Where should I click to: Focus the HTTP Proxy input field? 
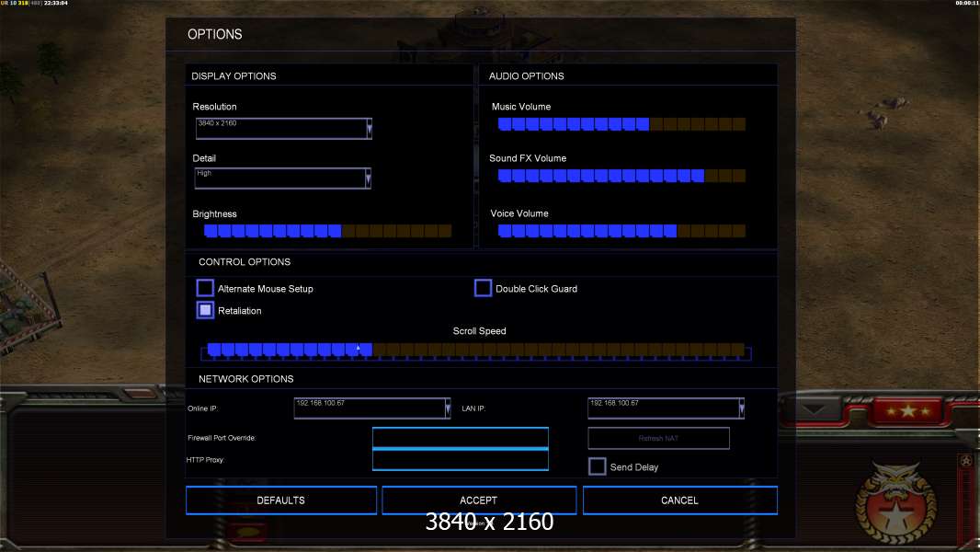point(461,459)
